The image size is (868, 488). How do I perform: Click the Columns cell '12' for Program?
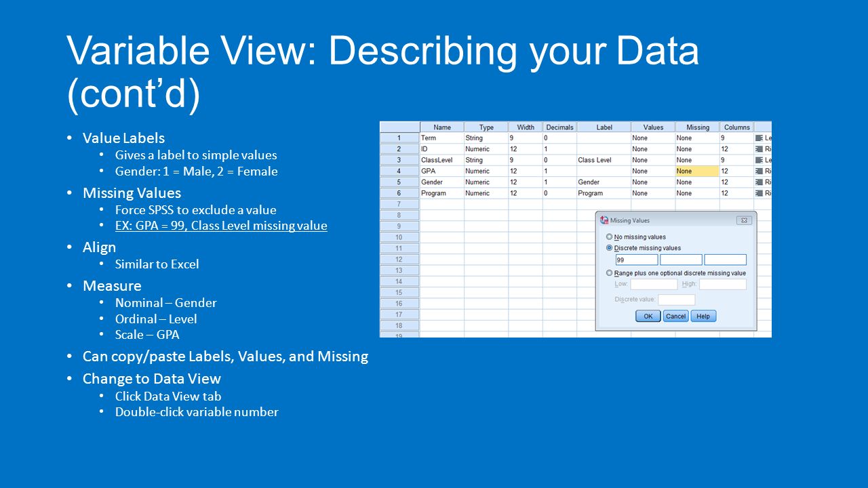point(737,193)
